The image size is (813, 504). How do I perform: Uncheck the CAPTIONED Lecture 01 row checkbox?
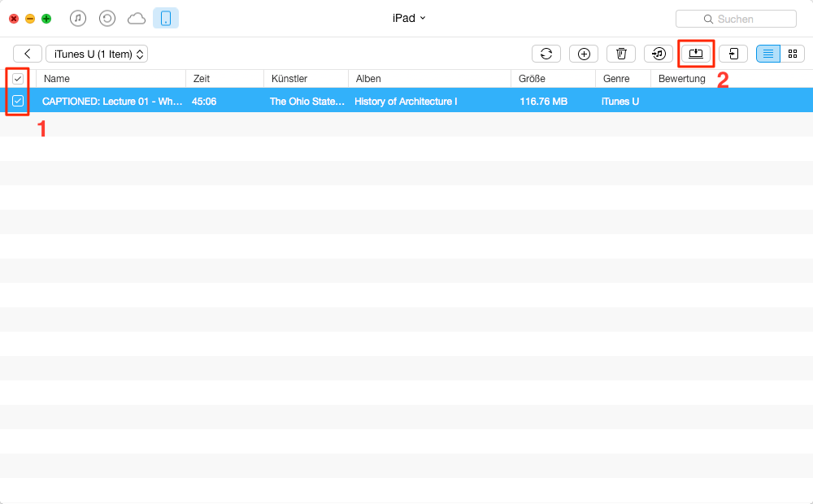pos(18,101)
